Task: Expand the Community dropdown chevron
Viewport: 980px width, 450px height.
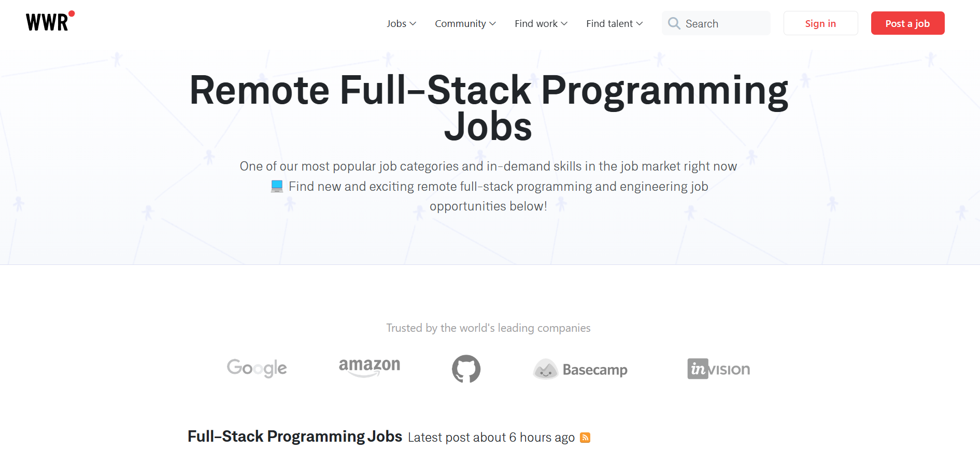Action: click(x=493, y=23)
